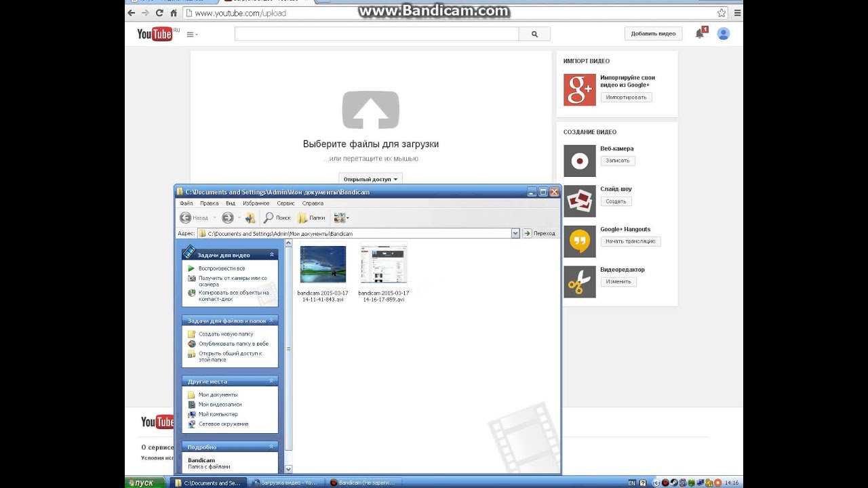
Task: Click the 'Записать' button
Action: (618, 161)
